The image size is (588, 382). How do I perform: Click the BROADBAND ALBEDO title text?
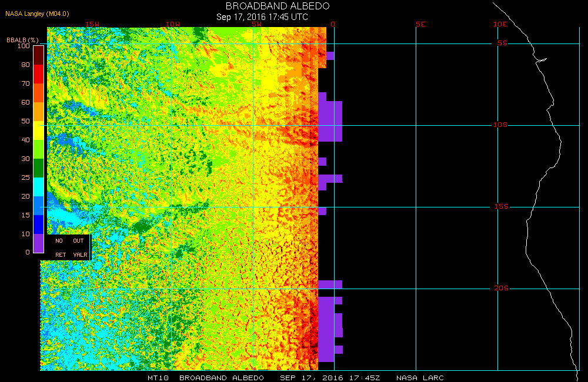[x=278, y=6]
